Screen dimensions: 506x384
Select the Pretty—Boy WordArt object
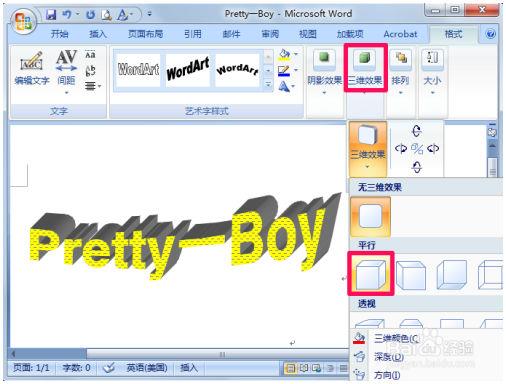click(185, 235)
